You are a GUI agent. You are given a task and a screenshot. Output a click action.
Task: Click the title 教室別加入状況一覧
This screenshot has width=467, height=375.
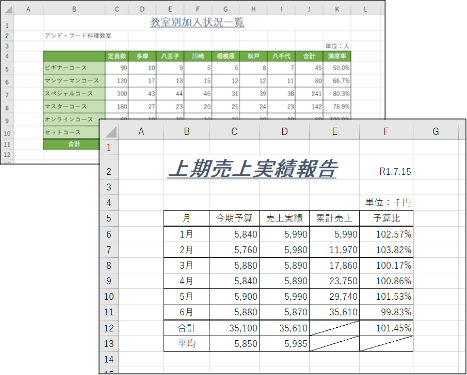point(197,22)
